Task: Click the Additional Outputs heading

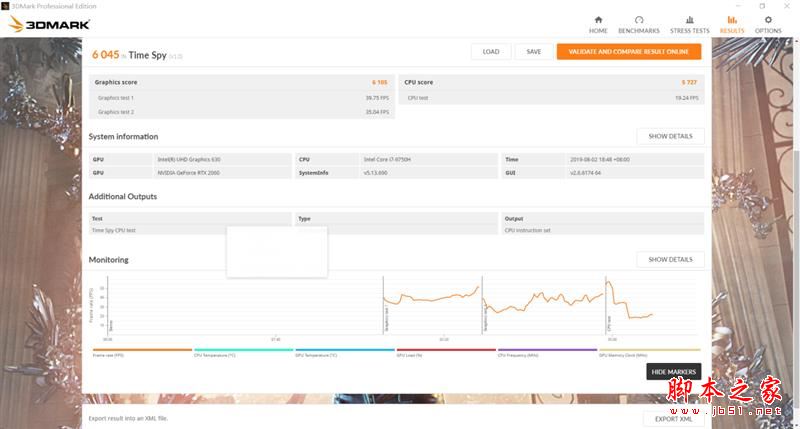Action: point(122,196)
